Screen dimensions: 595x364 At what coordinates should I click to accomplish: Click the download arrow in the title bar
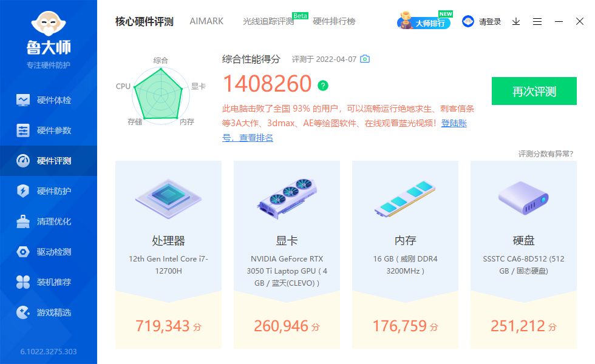click(516, 21)
